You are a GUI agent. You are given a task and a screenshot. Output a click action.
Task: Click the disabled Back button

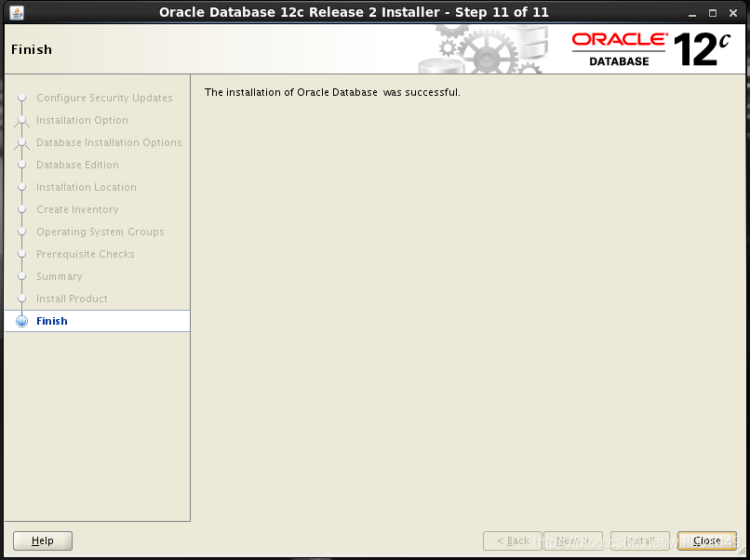click(x=513, y=540)
